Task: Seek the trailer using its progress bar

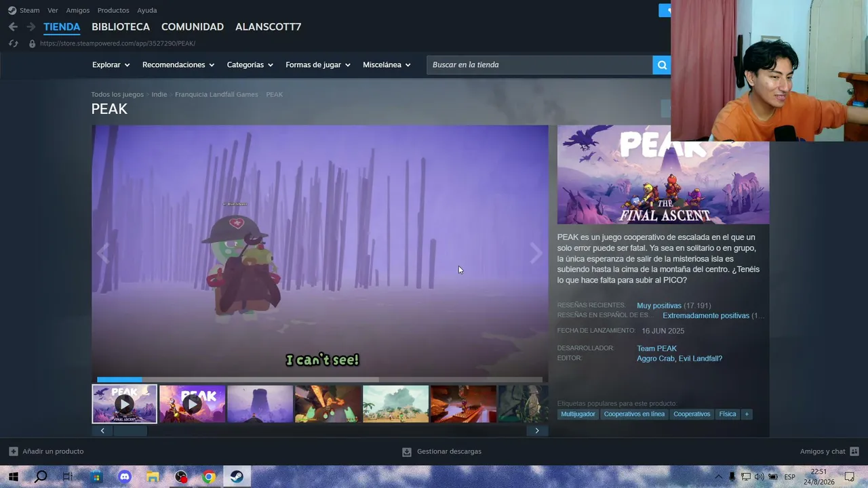Action: [x=320, y=380]
